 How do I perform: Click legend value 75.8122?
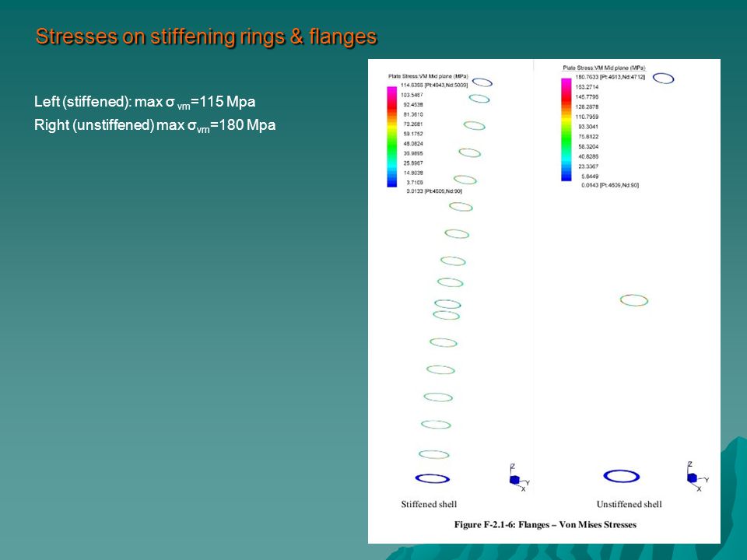click(x=588, y=137)
